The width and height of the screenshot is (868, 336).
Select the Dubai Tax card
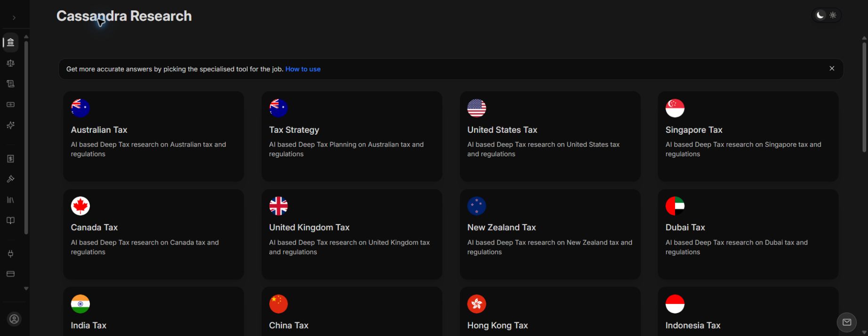748,234
